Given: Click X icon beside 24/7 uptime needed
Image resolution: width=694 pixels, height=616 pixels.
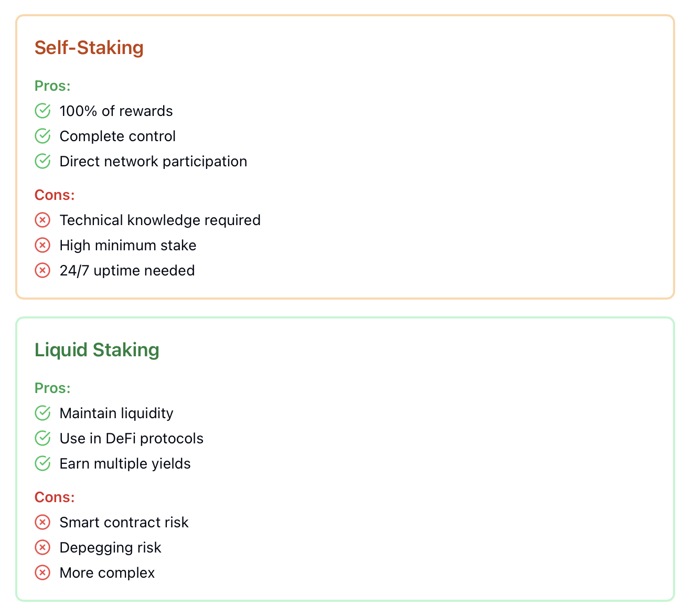Looking at the screenshot, I should point(42,270).
